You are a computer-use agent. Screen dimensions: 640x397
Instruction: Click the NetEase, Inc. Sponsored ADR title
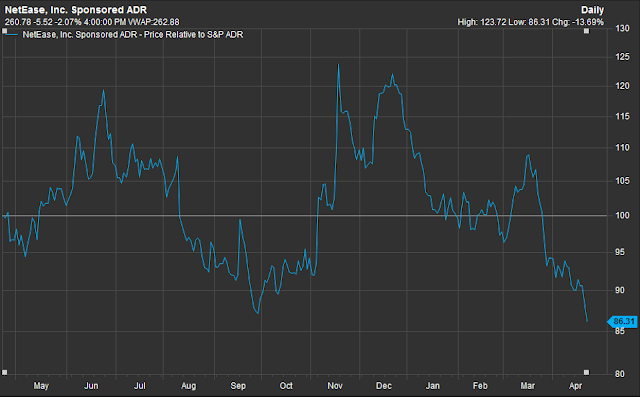coord(76,10)
